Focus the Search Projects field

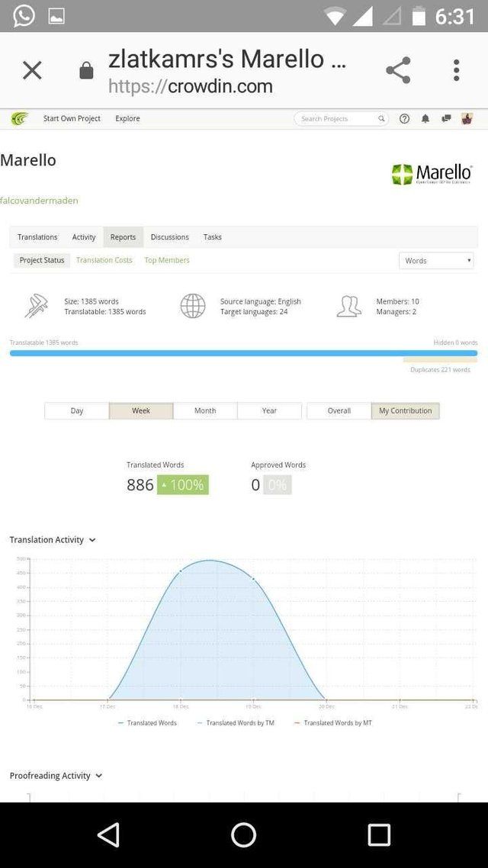pyautogui.click(x=342, y=118)
